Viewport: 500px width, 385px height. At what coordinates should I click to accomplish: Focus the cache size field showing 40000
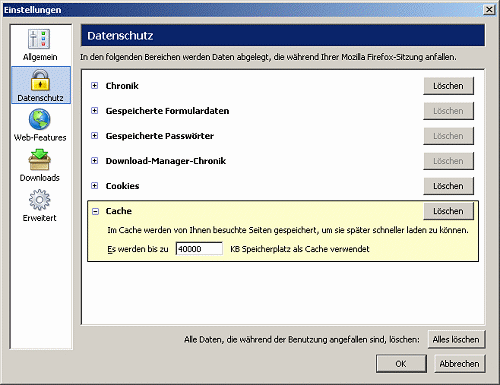click(199, 249)
